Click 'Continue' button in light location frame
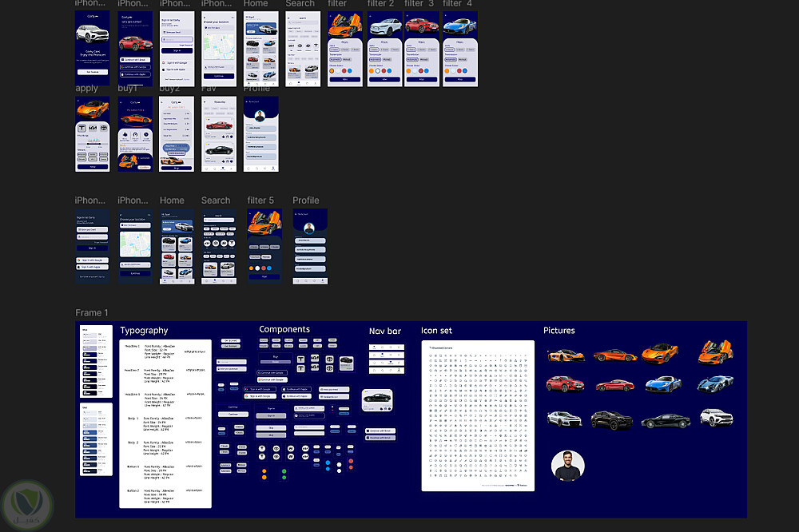Image resolution: width=799 pixels, height=532 pixels. (219, 76)
